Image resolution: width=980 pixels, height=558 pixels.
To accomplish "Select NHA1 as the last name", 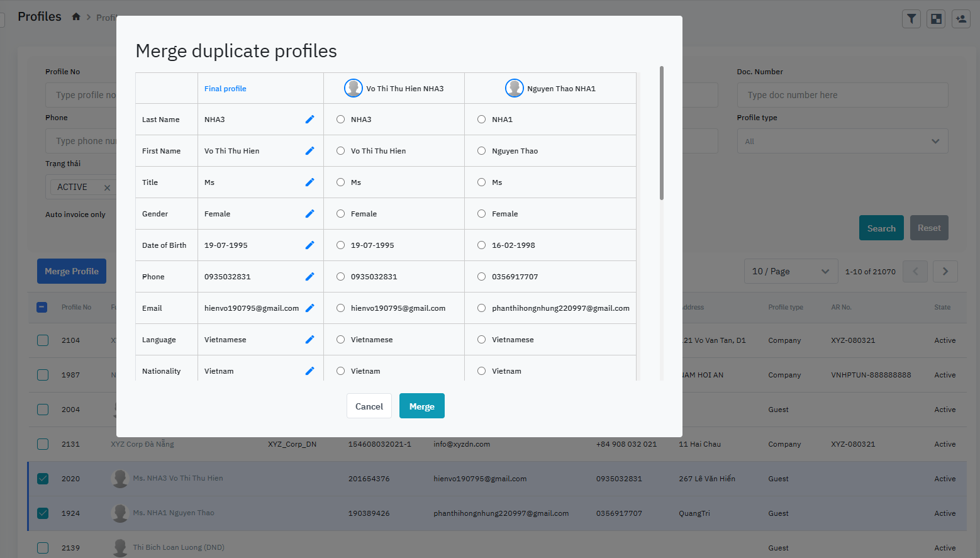I will click(482, 120).
